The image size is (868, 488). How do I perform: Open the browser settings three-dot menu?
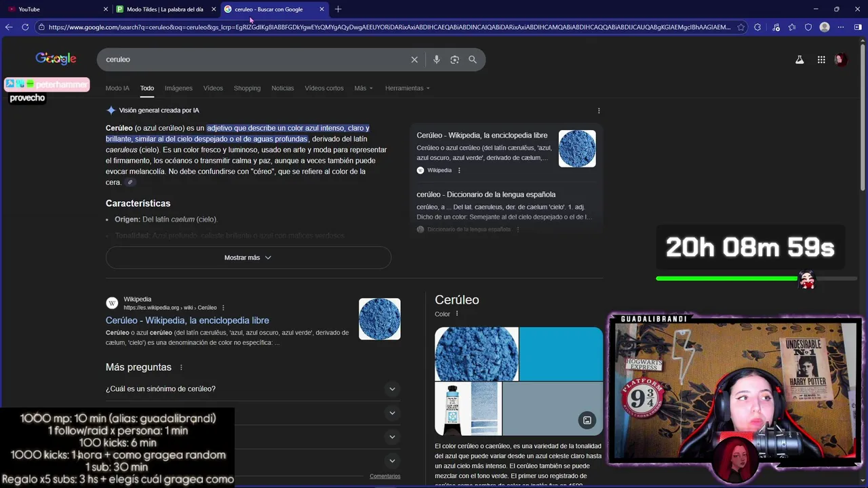pyautogui.click(x=841, y=27)
